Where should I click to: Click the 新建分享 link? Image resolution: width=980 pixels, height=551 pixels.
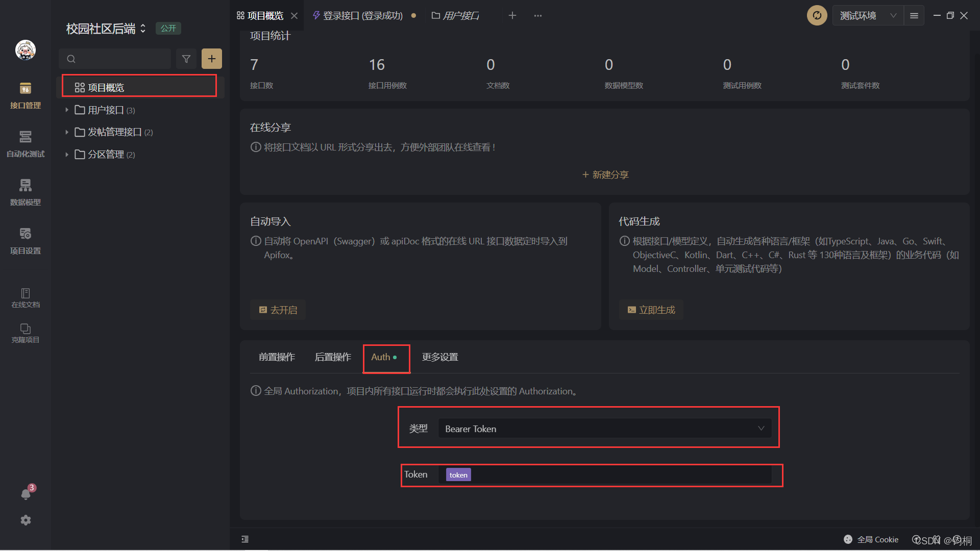(x=605, y=174)
